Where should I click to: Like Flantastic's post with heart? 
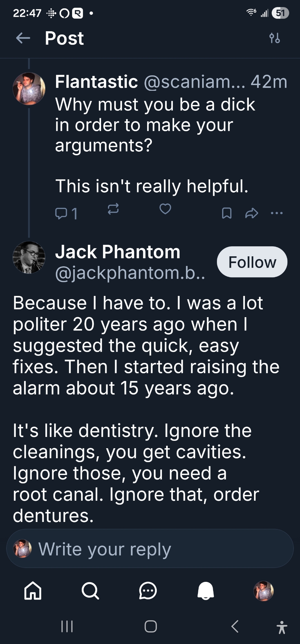[165, 209]
